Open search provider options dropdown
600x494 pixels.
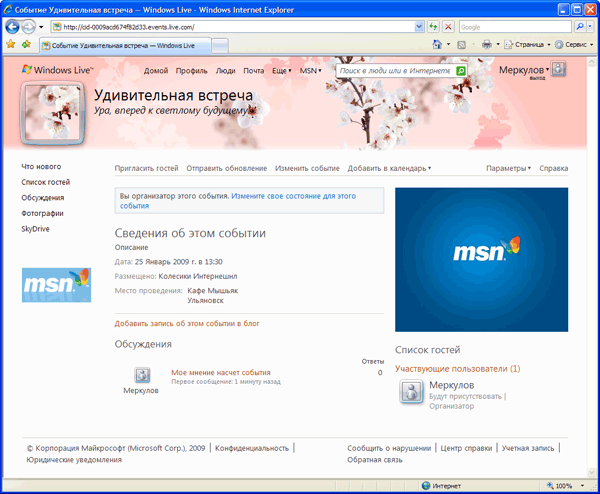click(590, 27)
